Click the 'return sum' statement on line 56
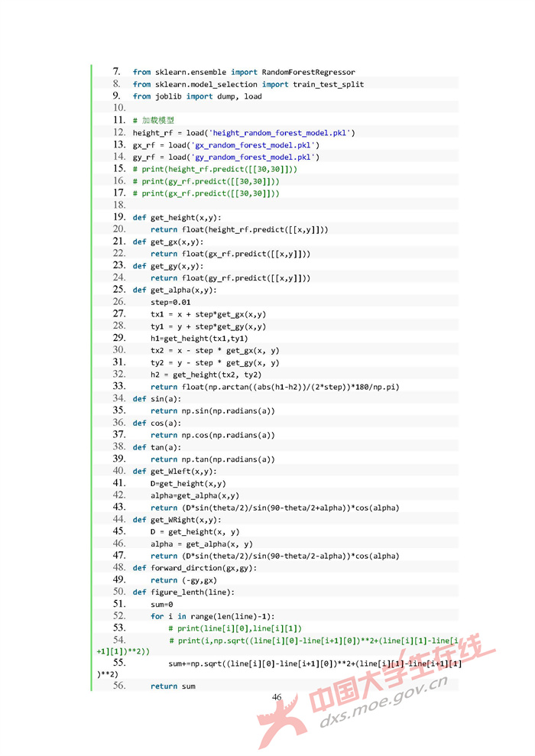 click(173, 686)
